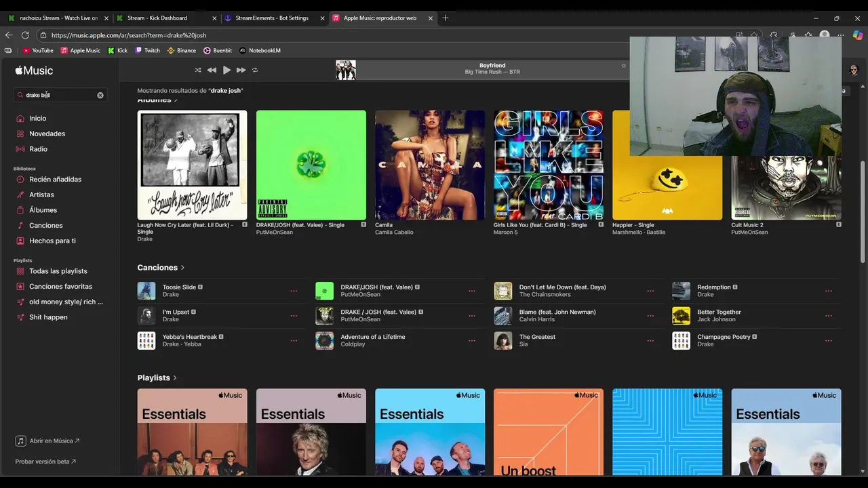Focus the search input field

pyautogui.click(x=60, y=95)
